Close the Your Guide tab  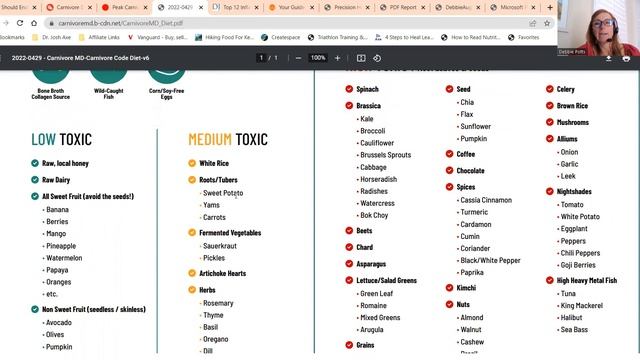(312, 7)
